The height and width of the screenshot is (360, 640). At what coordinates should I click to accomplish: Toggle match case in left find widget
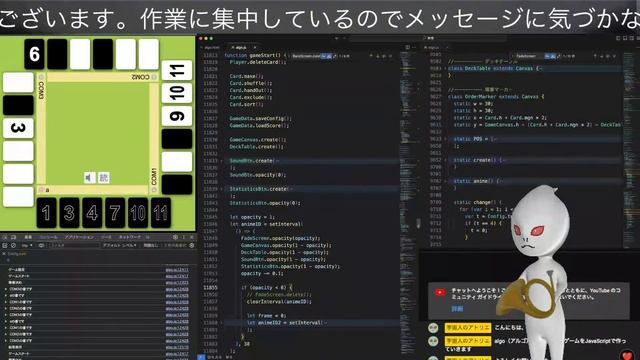tap(322, 56)
